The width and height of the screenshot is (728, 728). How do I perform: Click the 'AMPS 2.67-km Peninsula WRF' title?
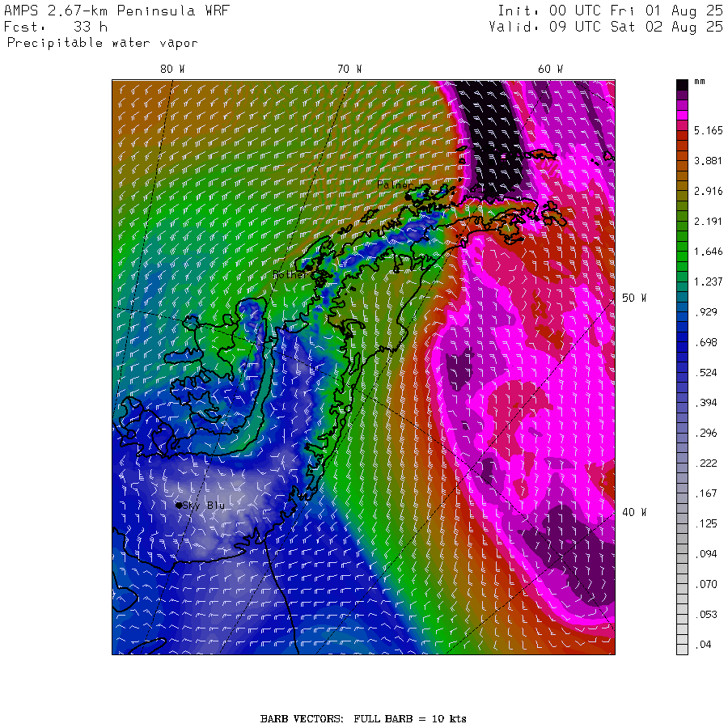[x=116, y=11]
